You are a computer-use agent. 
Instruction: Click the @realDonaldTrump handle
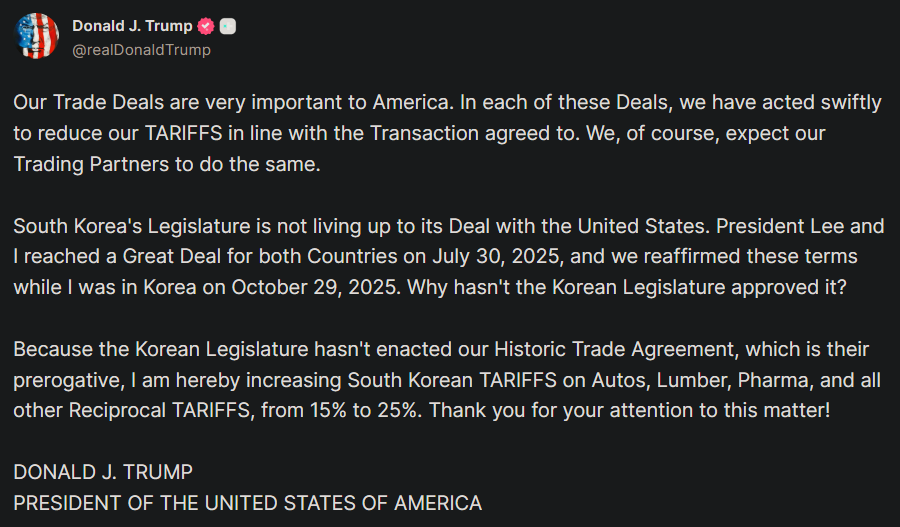tap(141, 49)
